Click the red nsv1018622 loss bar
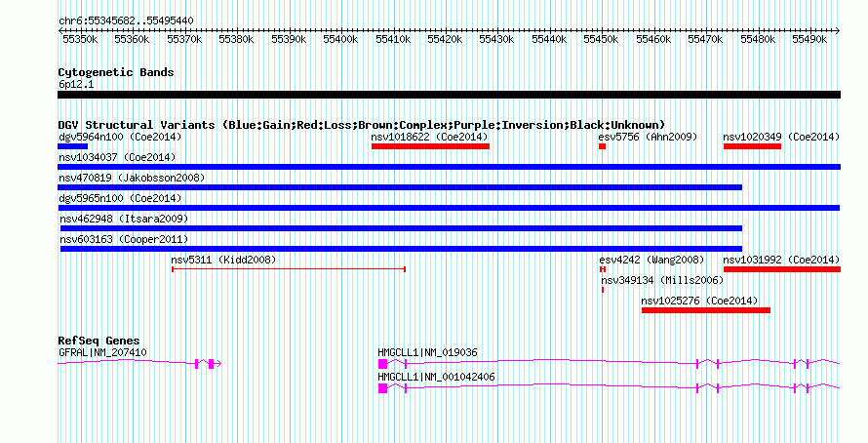The width and height of the screenshot is (868, 443). [431, 146]
